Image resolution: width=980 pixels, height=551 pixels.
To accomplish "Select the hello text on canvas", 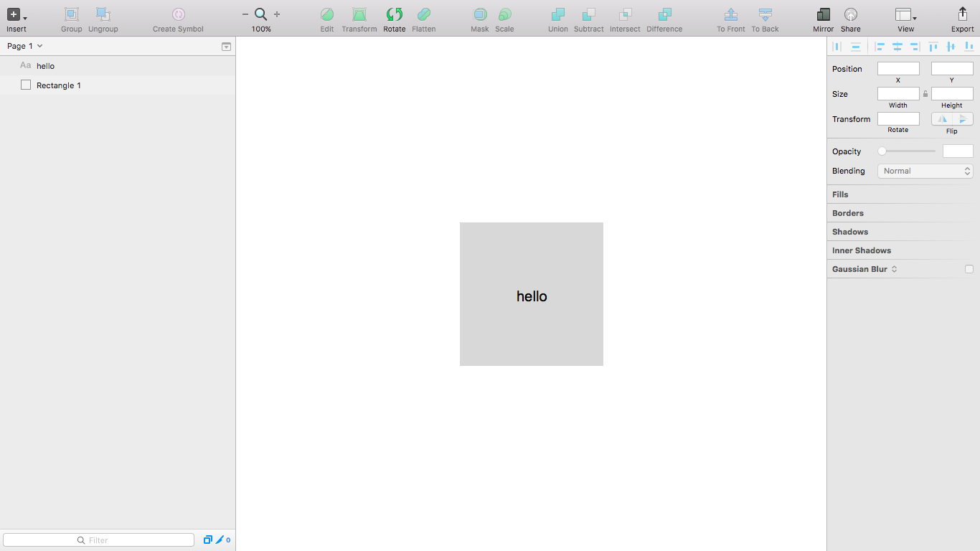I will pos(532,296).
